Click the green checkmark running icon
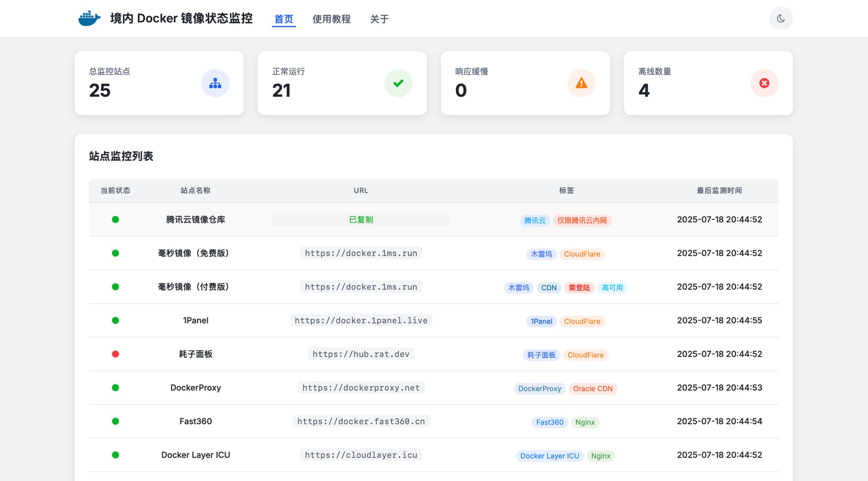868x481 pixels. coord(398,83)
